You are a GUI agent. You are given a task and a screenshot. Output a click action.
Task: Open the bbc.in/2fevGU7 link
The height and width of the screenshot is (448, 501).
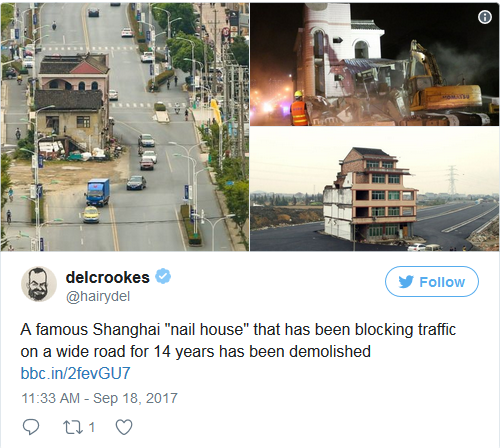[x=75, y=373]
